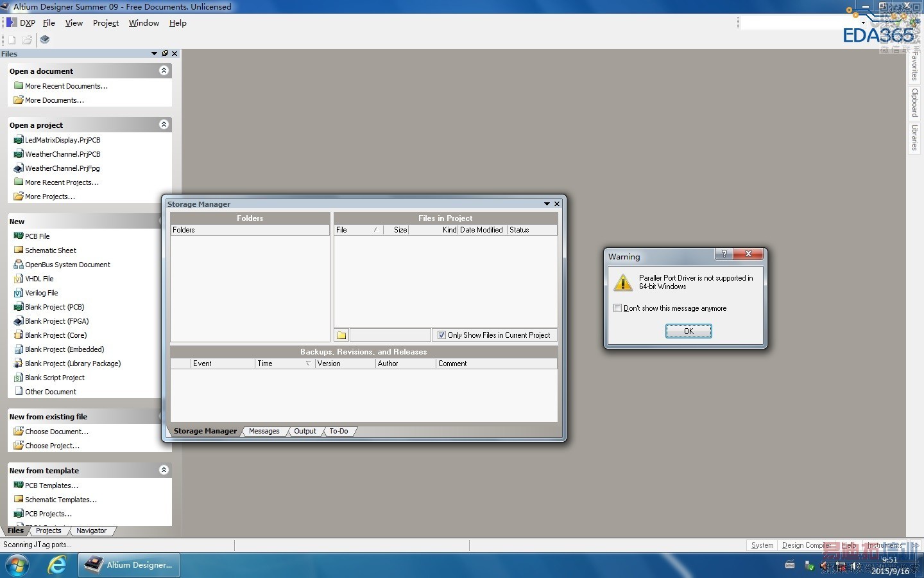The height and width of the screenshot is (578, 924).
Task: Switch to the Navigator panel tab
Action: point(91,530)
